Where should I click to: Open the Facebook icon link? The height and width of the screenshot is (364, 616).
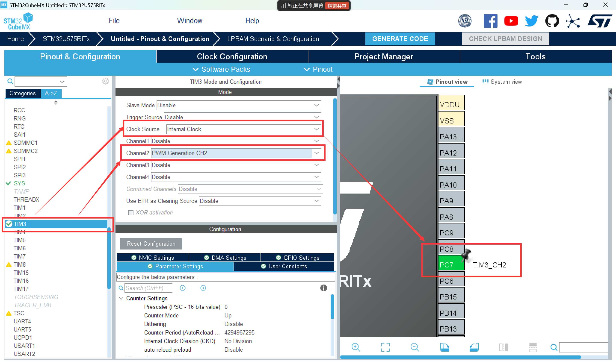click(490, 21)
